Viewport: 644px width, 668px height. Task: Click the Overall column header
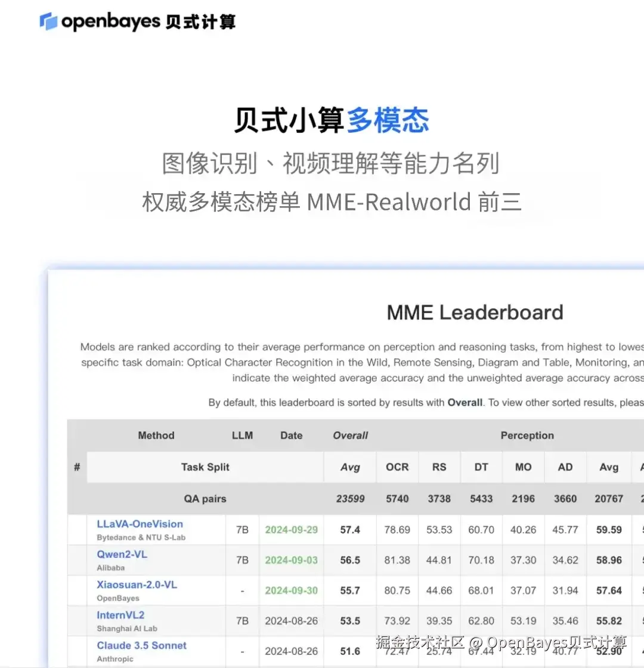[x=351, y=436]
